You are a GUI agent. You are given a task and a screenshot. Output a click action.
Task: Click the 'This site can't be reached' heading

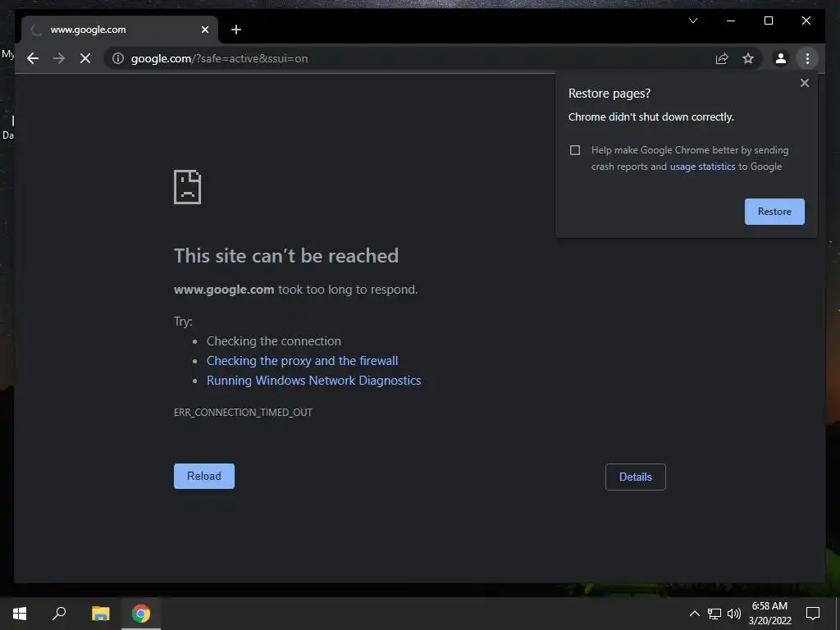coord(286,256)
